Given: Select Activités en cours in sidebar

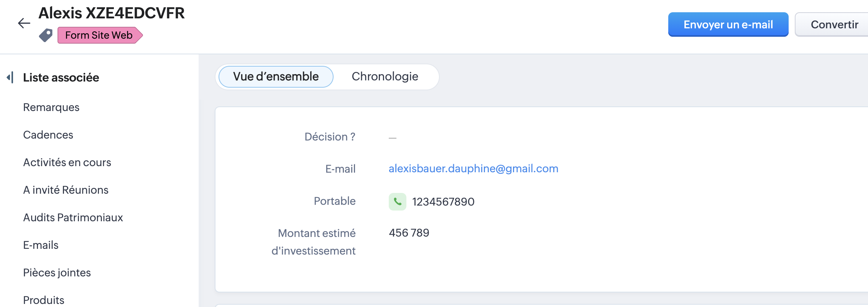Looking at the screenshot, I should (x=67, y=163).
